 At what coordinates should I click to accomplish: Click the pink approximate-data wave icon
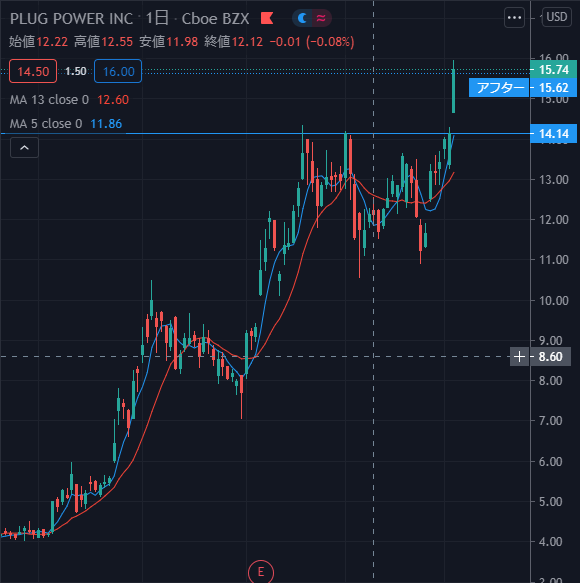point(321,18)
